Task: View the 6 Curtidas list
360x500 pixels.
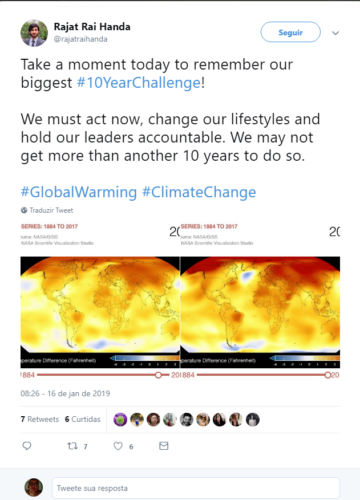Action: coord(83,419)
